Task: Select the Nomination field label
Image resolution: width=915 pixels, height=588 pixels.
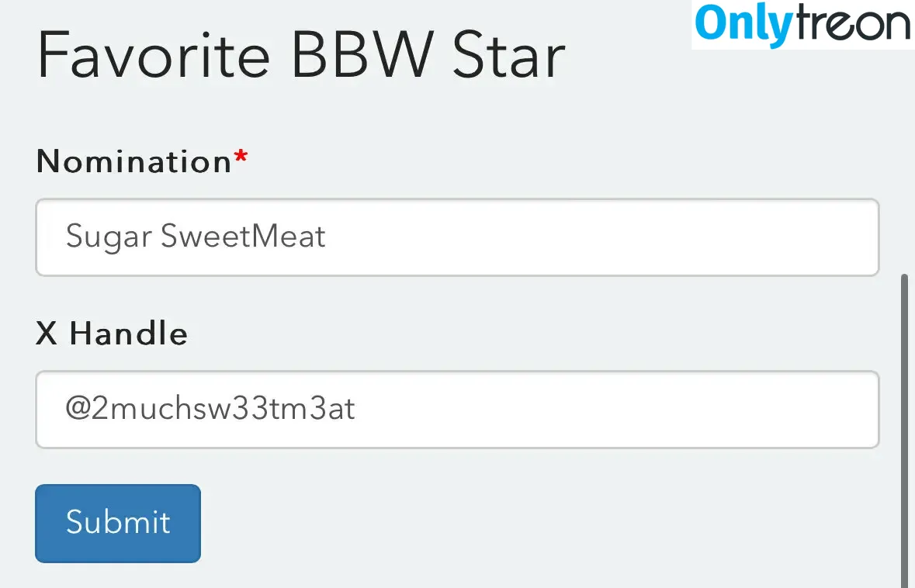Action: 134,161
